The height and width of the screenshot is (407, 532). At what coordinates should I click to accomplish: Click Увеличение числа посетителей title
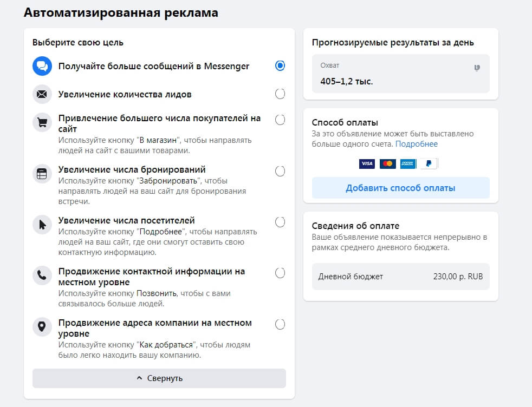pos(127,220)
